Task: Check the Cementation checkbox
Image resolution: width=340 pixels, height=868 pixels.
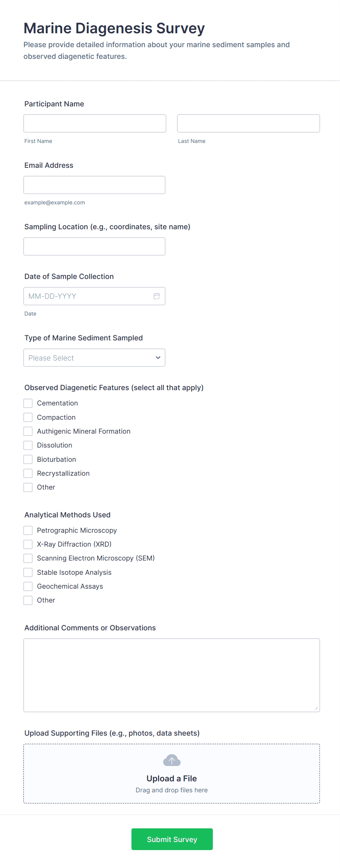Action: [28, 403]
